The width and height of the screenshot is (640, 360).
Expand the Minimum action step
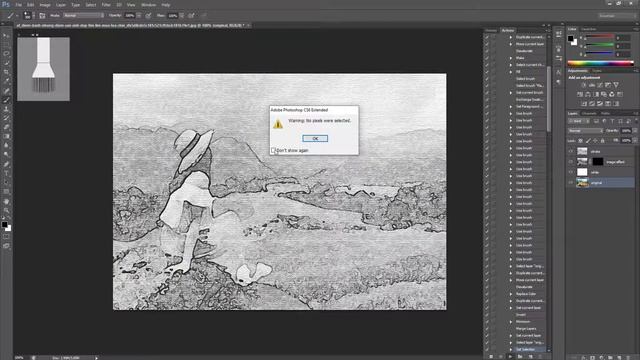coord(511,322)
